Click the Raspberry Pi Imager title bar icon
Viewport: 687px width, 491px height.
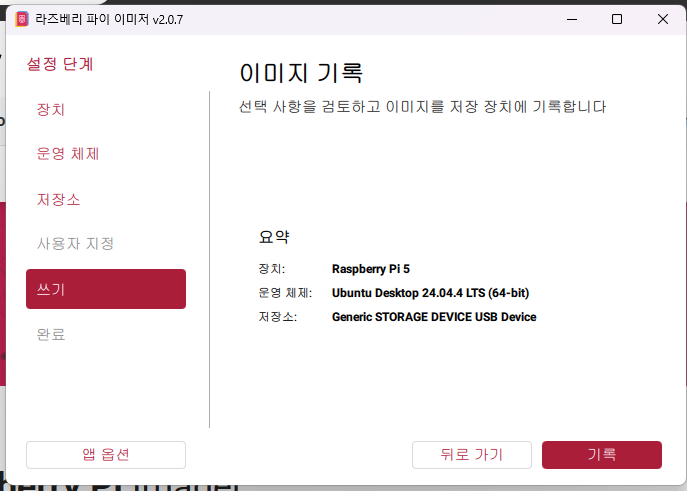pyautogui.click(x=22, y=19)
